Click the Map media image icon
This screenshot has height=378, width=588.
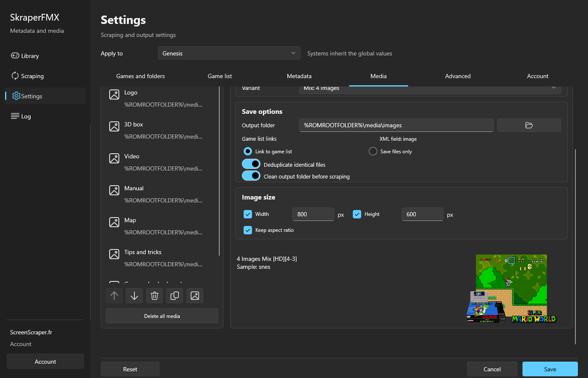(114, 222)
